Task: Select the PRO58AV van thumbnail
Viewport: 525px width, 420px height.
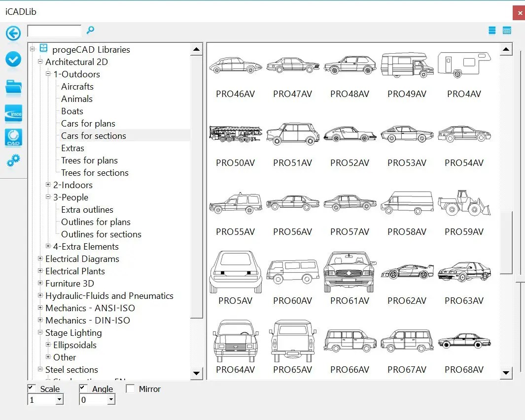Action: tap(407, 203)
